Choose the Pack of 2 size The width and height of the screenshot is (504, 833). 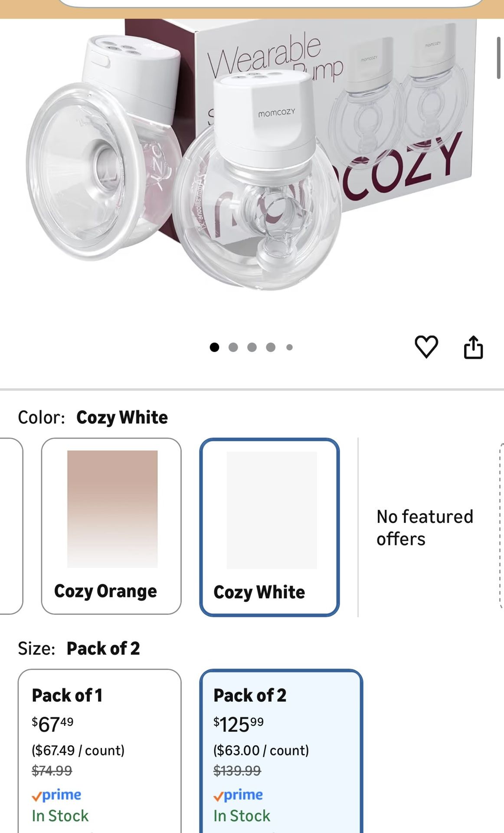[281, 751]
